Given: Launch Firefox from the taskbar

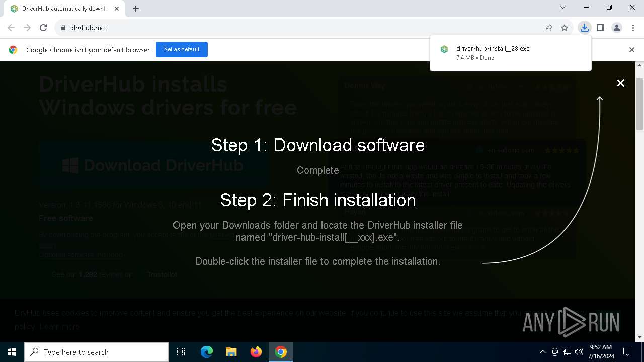Looking at the screenshot, I should [256, 352].
